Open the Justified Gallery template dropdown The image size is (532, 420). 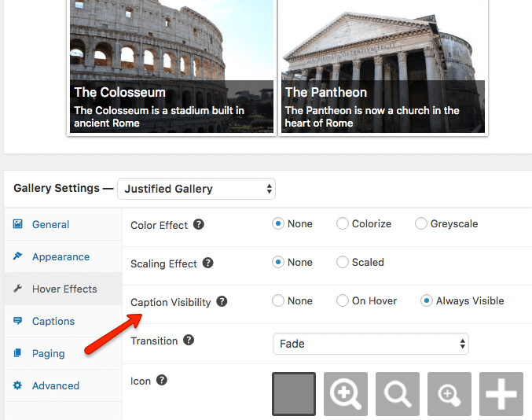point(196,189)
